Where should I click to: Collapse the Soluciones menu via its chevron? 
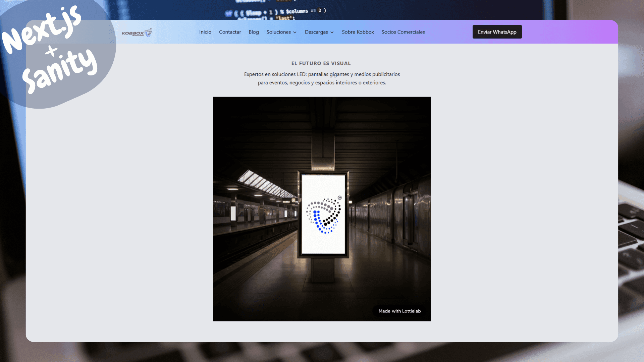(295, 33)
